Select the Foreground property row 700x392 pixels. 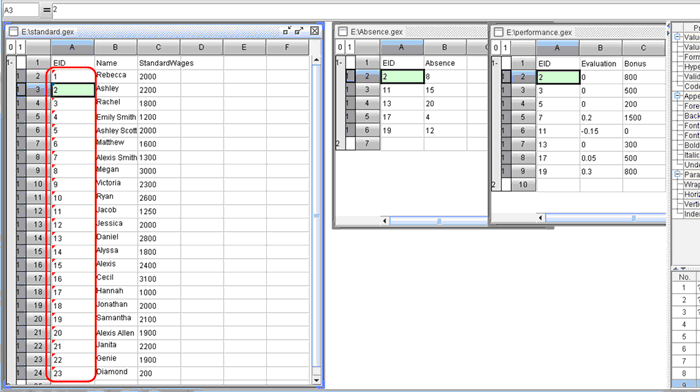pos(692,106)
